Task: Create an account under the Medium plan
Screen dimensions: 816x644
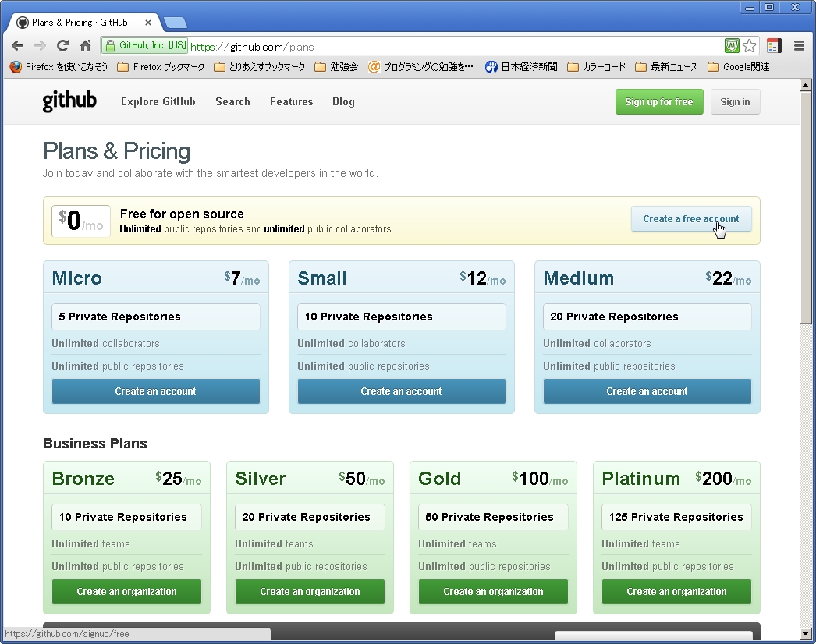Action: pos(647,391)
